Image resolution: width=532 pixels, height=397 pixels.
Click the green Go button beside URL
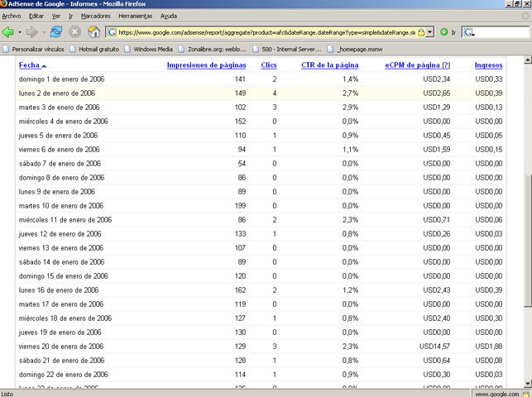tap(443, 32)
